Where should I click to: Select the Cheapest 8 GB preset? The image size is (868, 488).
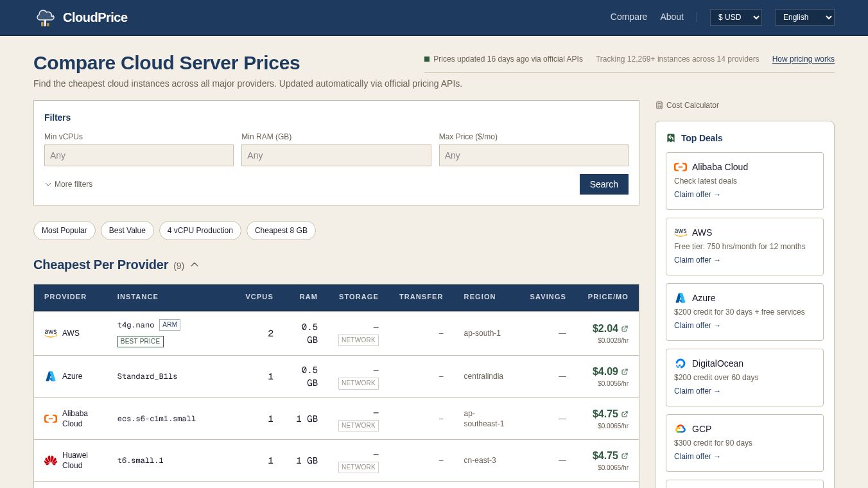[x=281, y=231]
